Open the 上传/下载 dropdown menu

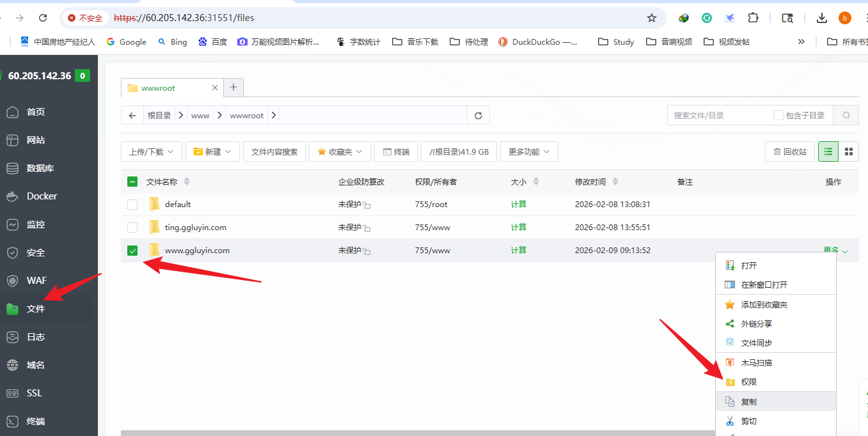tap(151, 152)
